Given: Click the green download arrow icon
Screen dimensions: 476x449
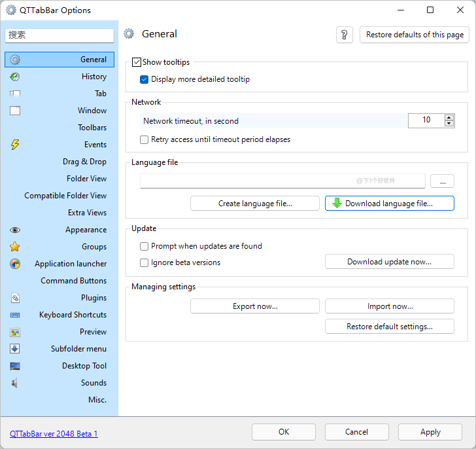Looking at the screenshot, I should point(337,203).
